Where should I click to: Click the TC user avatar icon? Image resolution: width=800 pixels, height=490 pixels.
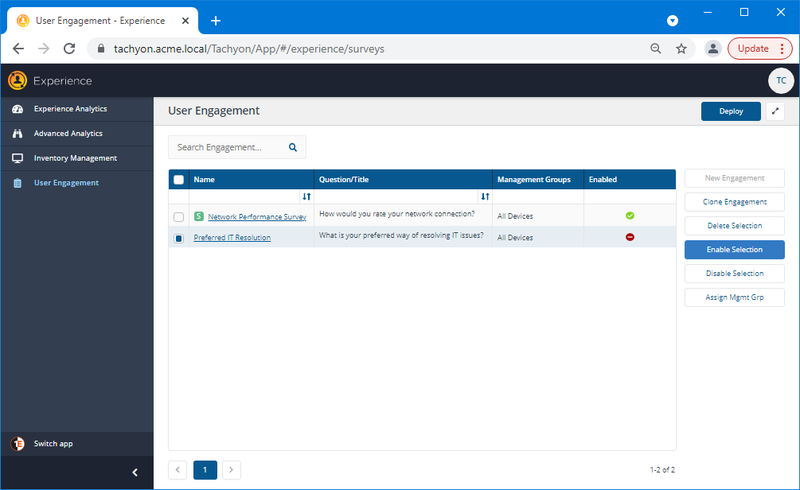[780, 81]
